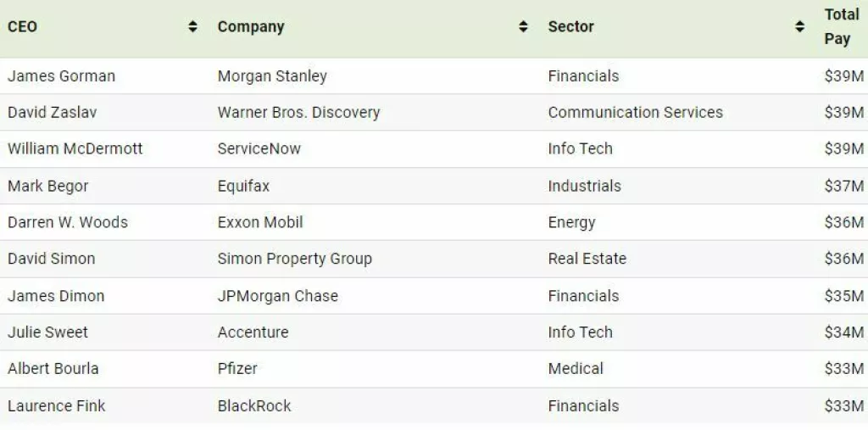
Task: Select the Pfizer company cell
Action: [x=237, y=369]
